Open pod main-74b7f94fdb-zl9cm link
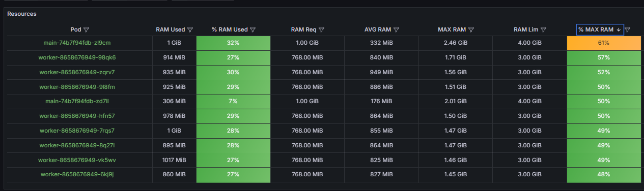This screenshot has width=644, height=191. click(x=77, y=43)
